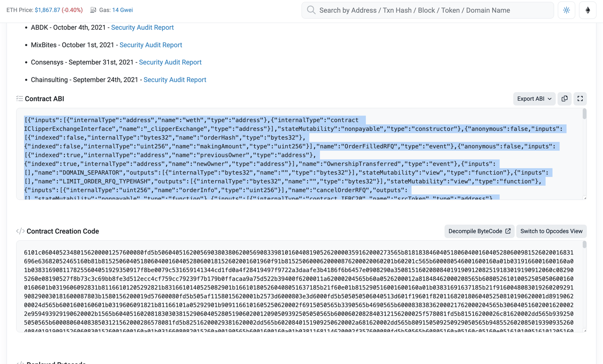Click the code icon beside Deployed Bytecode
This screenshot has width=603, height=364.
point(20,363)
